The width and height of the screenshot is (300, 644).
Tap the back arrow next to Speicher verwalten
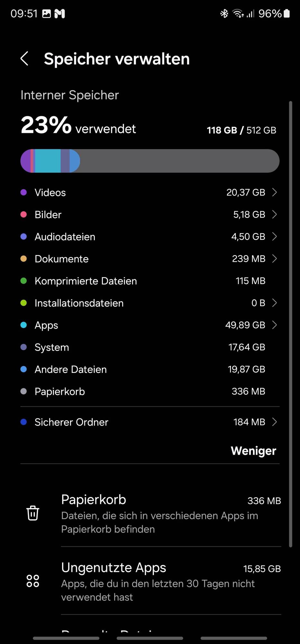24,59
